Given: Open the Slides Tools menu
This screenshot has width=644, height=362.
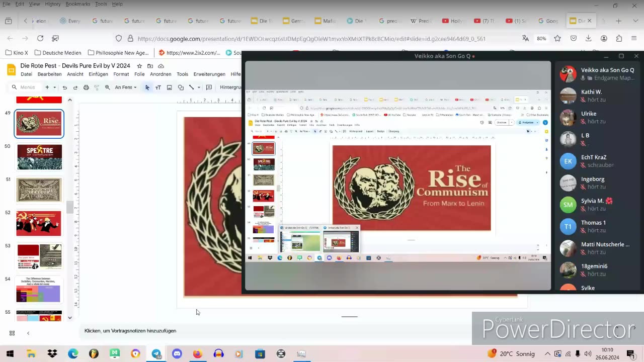Looking at the screenshot, I should (182, 74).
